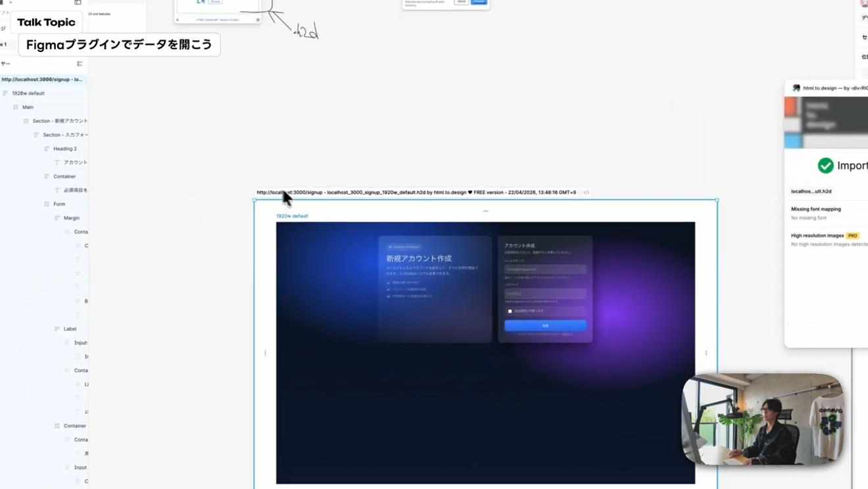Select the localhost:3000/signup page row

pyautogui.click(x=44, y=80)
